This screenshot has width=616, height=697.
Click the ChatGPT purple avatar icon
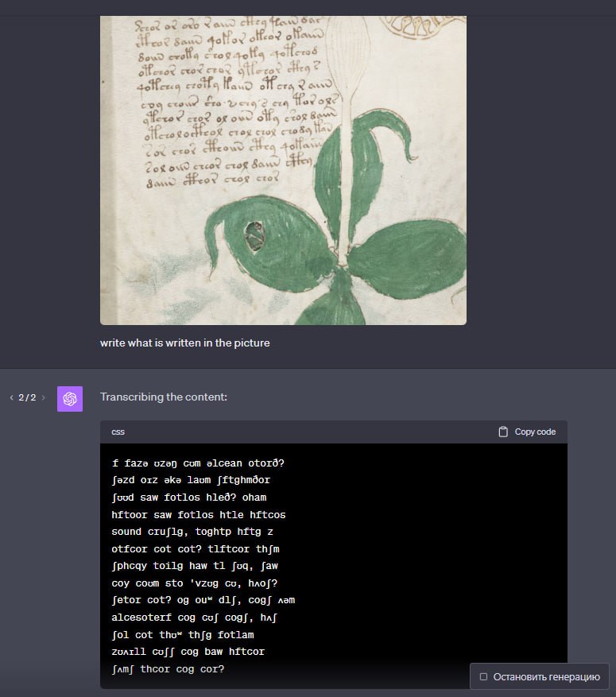(x=70, y=399)
